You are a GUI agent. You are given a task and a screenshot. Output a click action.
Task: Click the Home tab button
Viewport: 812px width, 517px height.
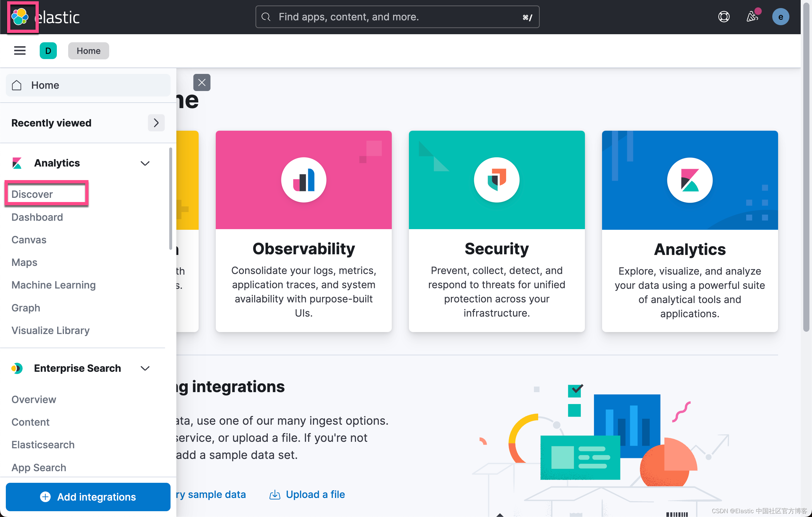pyautogui.click(x=88, y=51)
